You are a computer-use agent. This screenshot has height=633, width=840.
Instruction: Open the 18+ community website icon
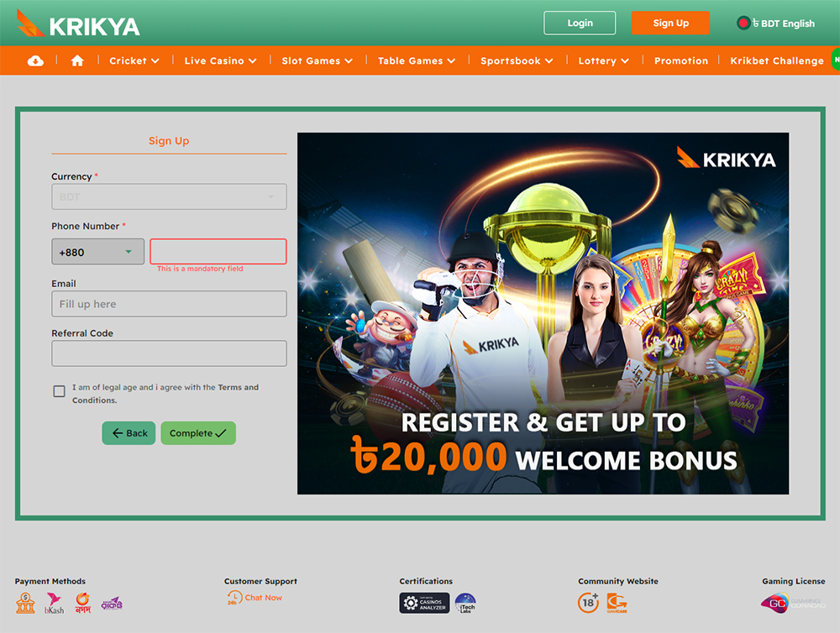pyautogui.click(x=588, y=603)
